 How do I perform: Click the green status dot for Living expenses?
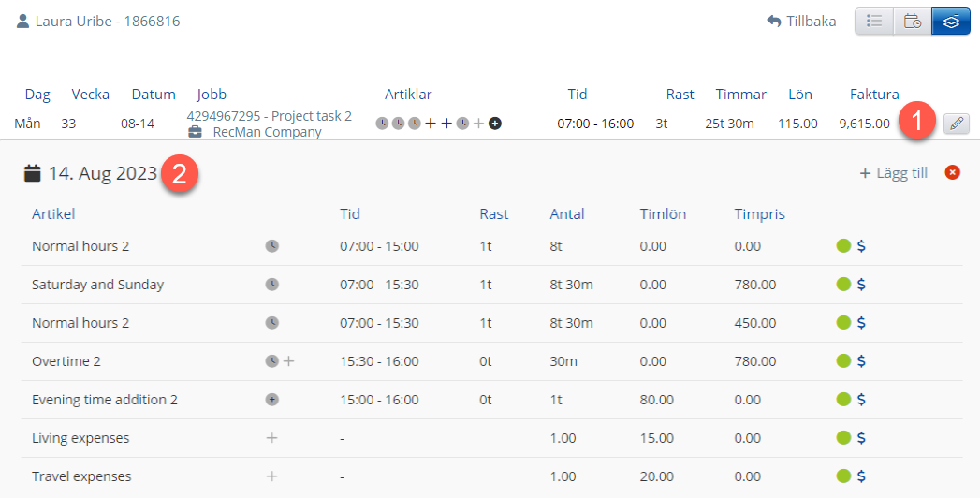(x=843, y=438)
